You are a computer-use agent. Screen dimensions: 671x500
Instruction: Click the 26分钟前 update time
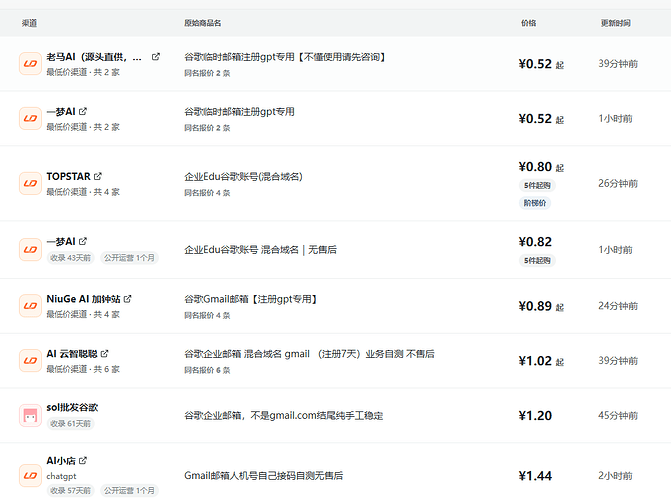click(618, 184)
